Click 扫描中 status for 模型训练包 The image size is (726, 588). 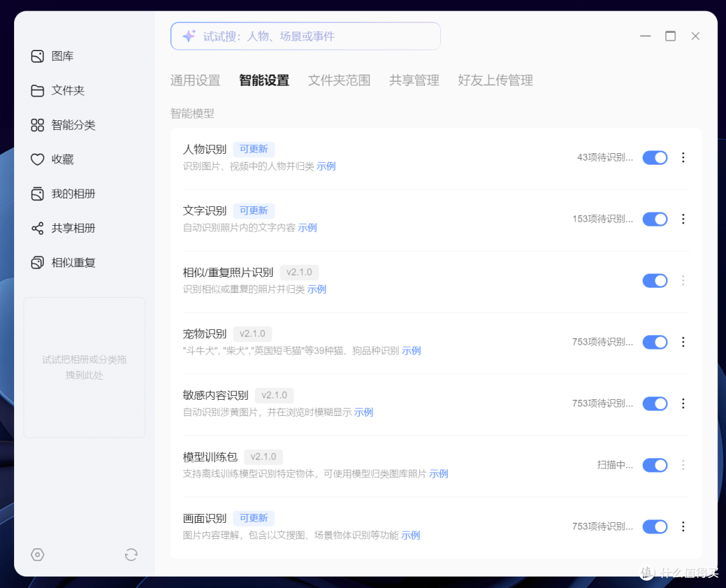(615, 465)
